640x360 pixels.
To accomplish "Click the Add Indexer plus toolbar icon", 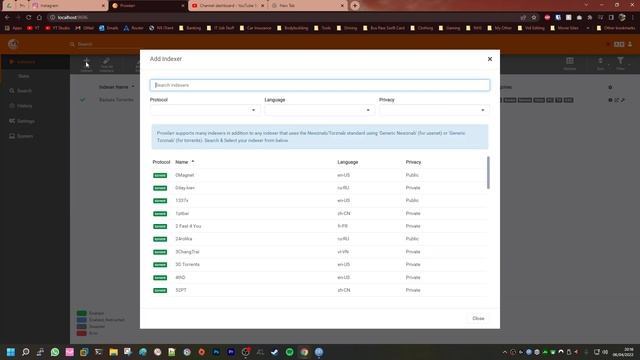I will click(87, 64).
